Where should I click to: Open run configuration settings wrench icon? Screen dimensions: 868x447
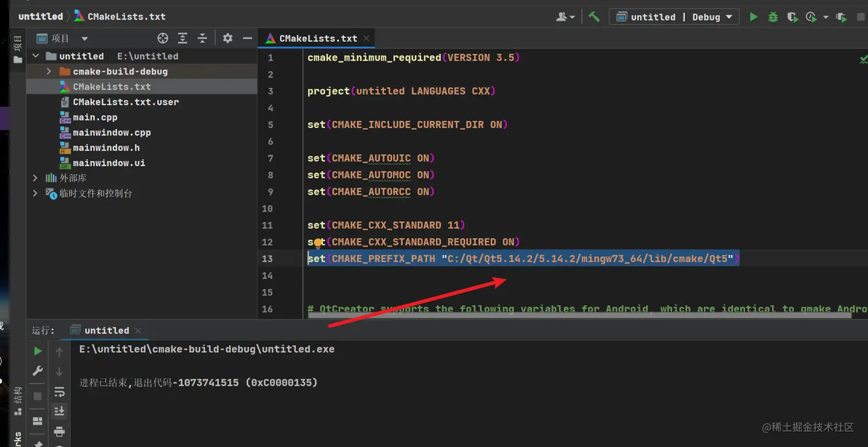[38, 371]
